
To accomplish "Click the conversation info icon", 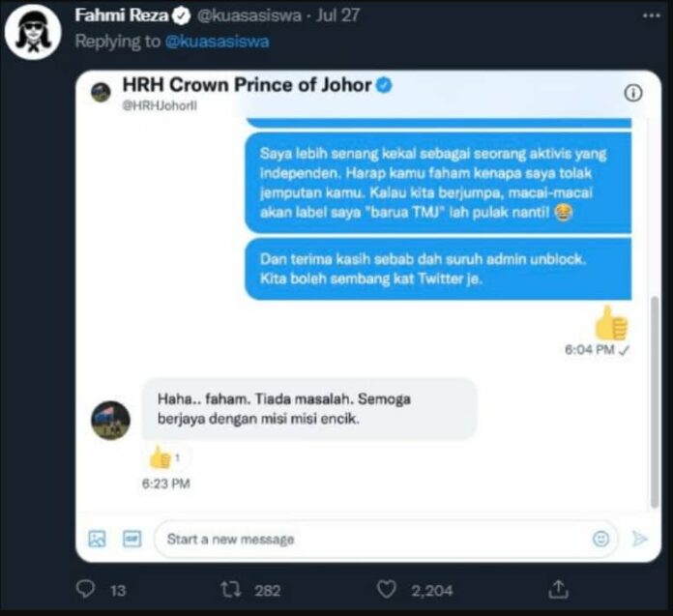I will pos(632,93).
